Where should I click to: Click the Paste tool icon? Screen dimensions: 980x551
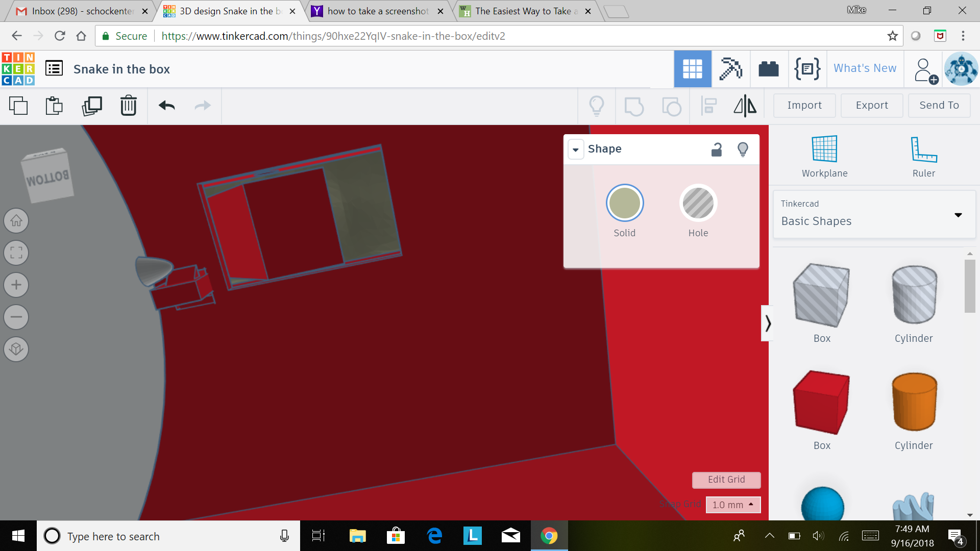click(x=54, y=106)
